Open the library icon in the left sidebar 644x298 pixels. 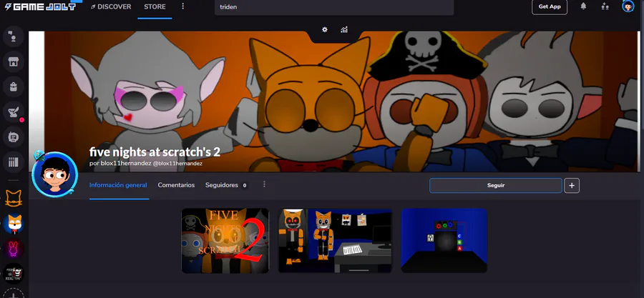click(14, 162)
